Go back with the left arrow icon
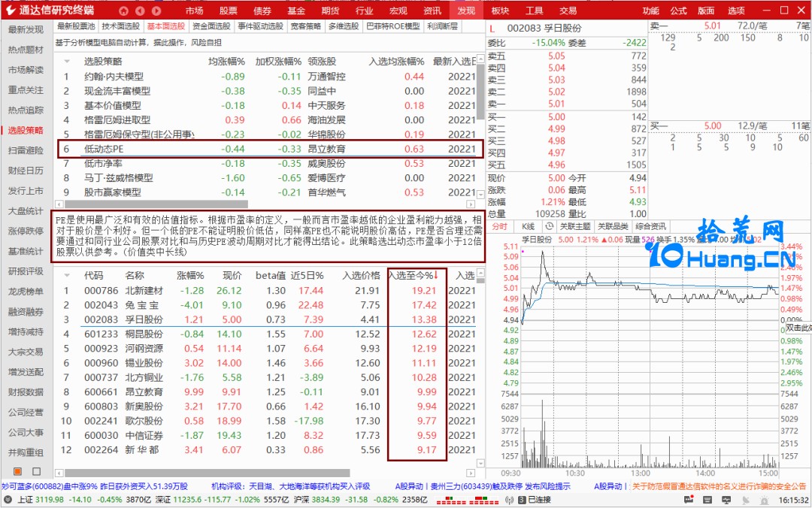 pyautogui.click(x=140, y=11)
